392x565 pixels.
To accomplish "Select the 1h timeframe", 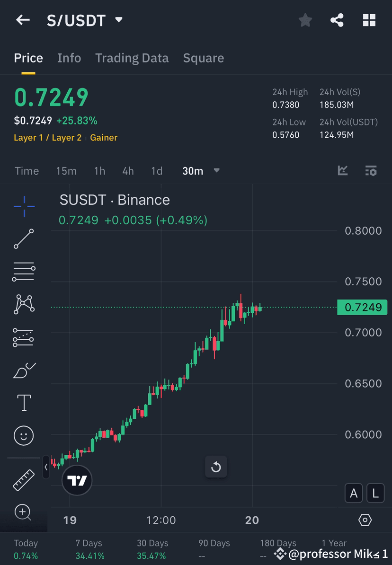I will 99,171.
